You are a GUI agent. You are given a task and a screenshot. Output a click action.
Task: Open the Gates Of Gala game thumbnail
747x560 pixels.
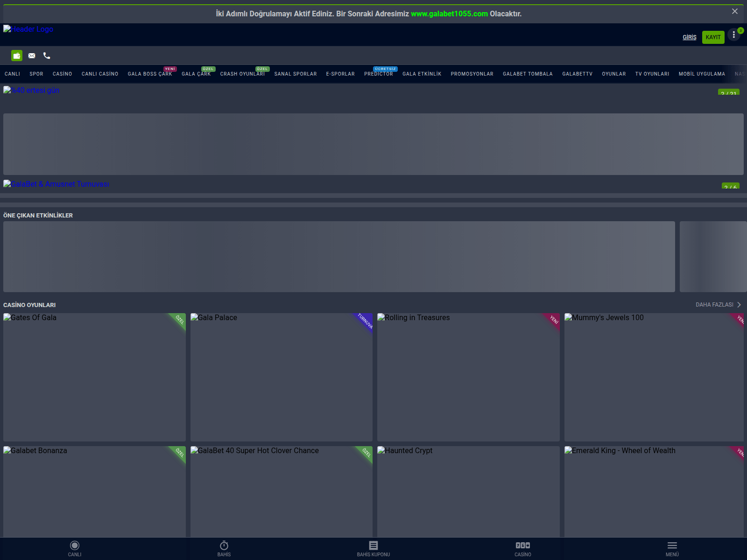click(x=94, y=377)
